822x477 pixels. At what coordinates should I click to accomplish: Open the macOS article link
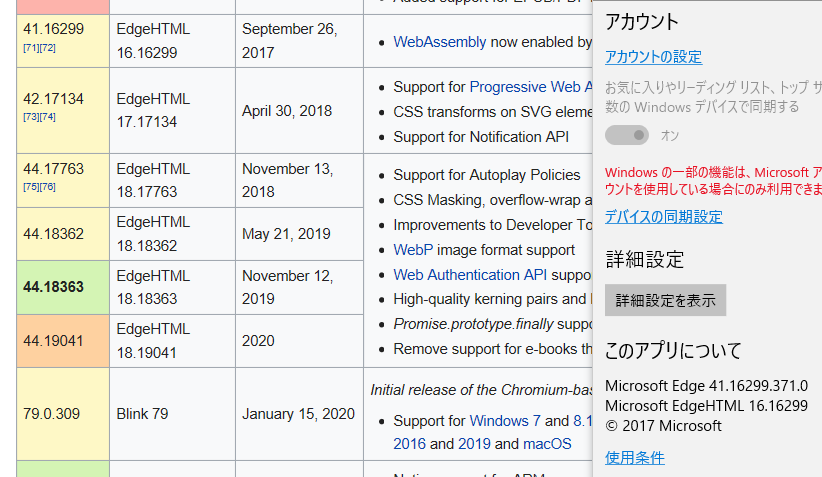click(x=547, y=444)
